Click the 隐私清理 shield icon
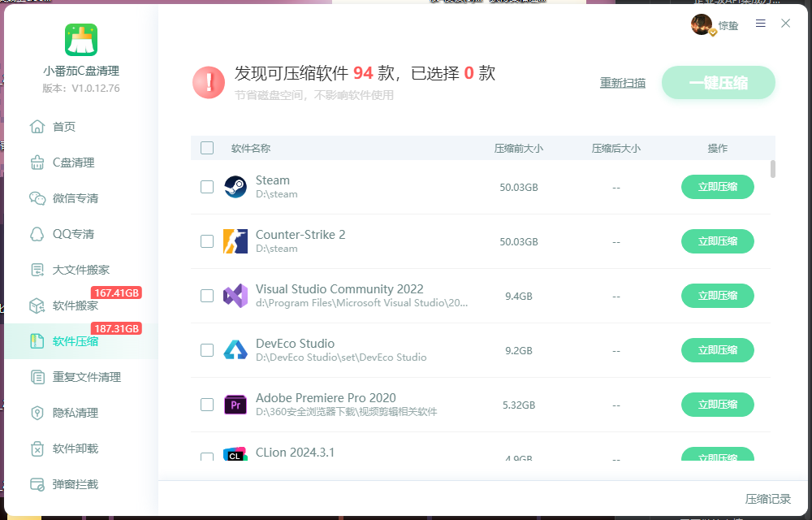 pos(37,412)
